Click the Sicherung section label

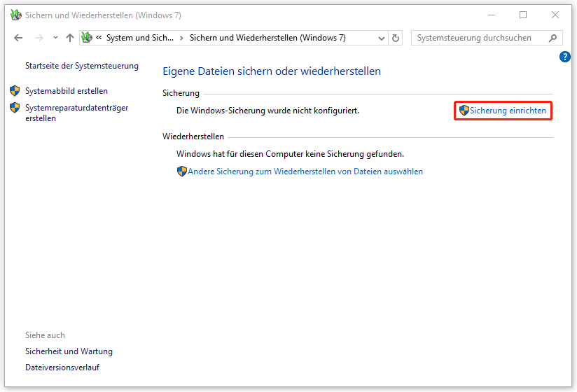click(x=181, y=93)
